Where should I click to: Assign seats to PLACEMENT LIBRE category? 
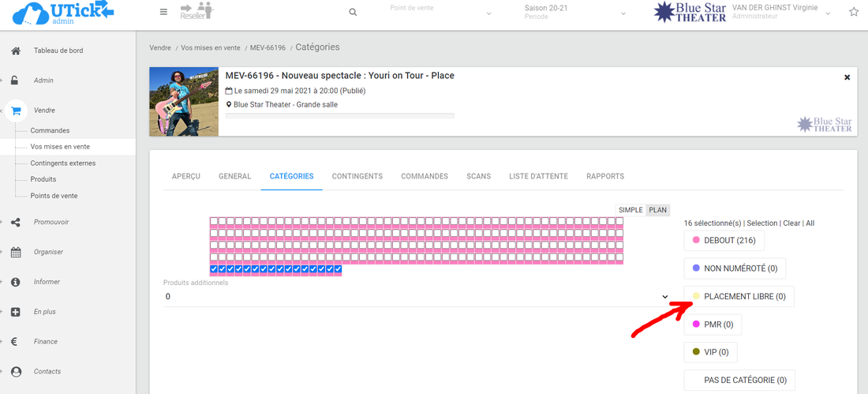[739, 297]
